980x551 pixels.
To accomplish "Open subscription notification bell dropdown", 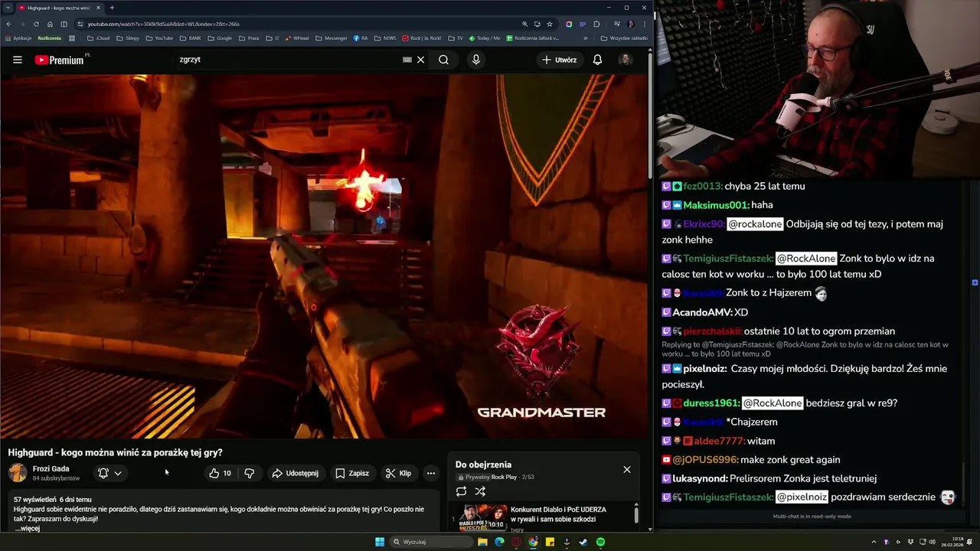I will coord(110,473).
